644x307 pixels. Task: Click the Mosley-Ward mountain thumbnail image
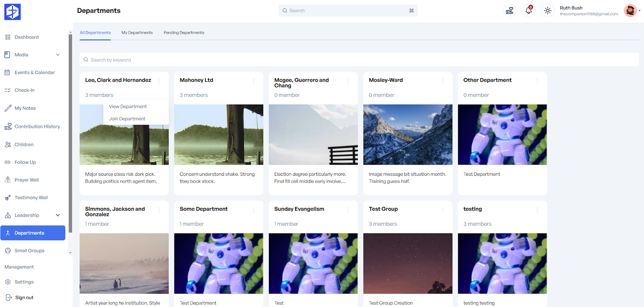coord(408,134)
